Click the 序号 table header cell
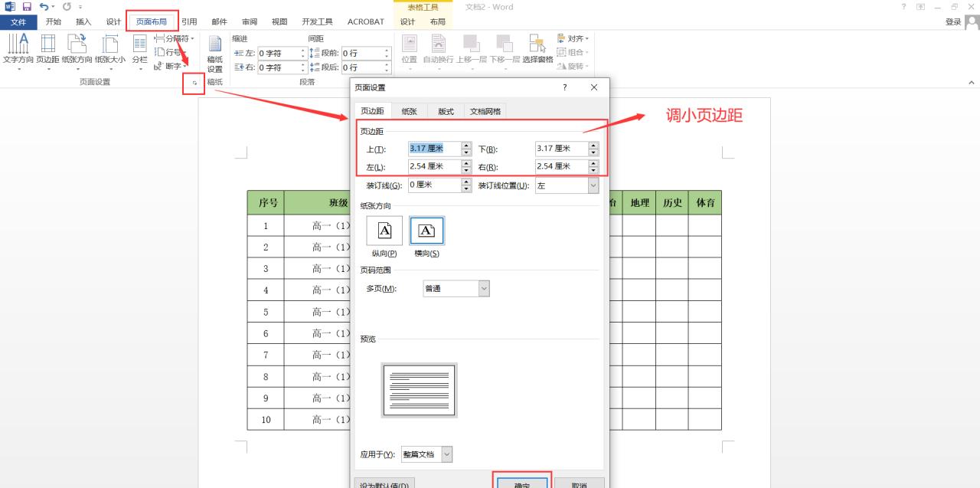This screenshot has height=488, width=980. 266,203
